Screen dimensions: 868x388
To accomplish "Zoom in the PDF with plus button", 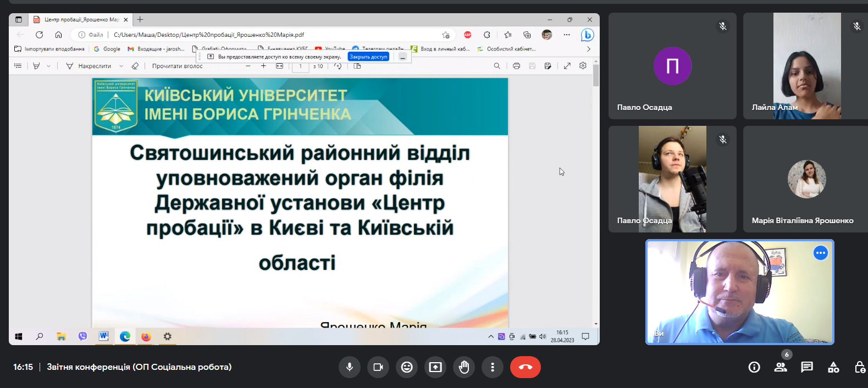I will [x=263, y=66].
